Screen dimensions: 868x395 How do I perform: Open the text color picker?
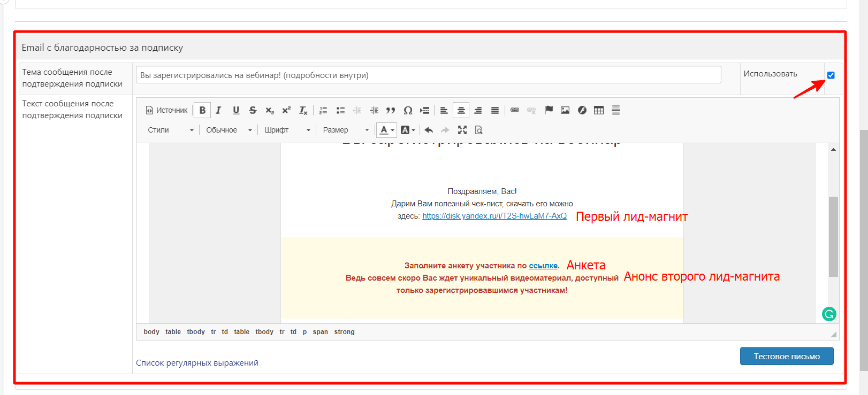[x=387, y=130]
